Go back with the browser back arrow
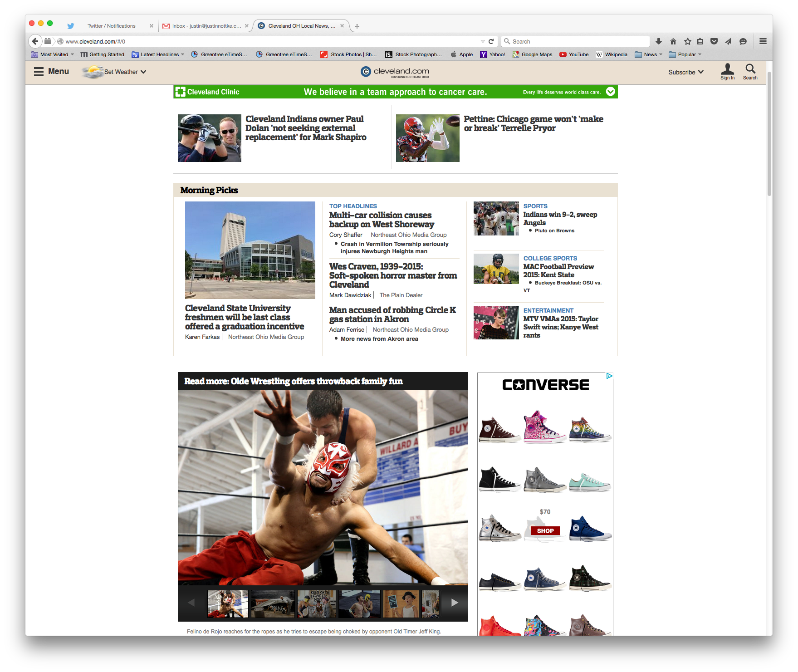Screen dimensions: 798x672 tap(35, 41)
